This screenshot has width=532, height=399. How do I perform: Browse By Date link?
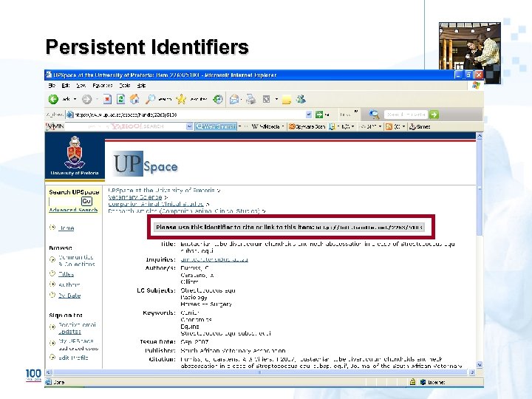(69, 295)
